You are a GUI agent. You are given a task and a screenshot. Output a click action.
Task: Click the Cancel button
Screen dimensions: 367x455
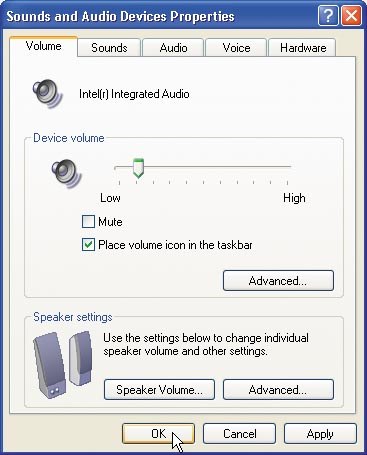pos(239,433)
